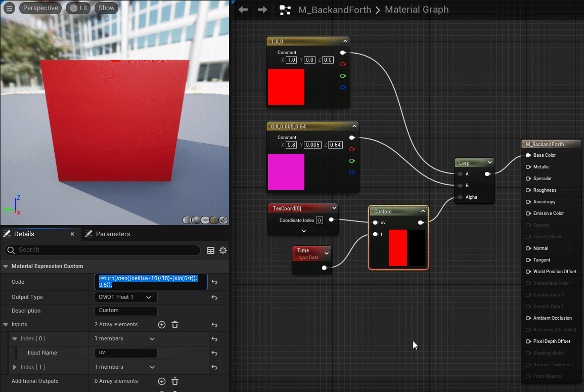The height and width of the screenshot is (392, 584).
Task: Open the hamburger menu in the viewport
Action: [9, 8]
